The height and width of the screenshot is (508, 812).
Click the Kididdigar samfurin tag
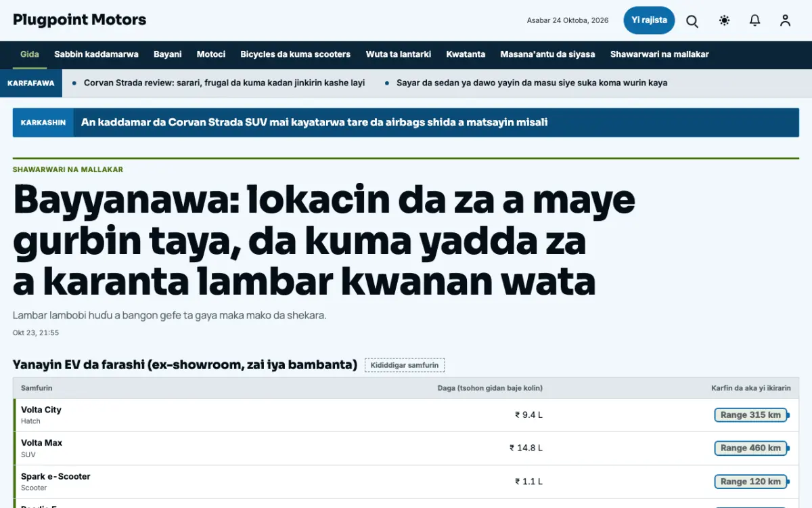coord(405,365)
